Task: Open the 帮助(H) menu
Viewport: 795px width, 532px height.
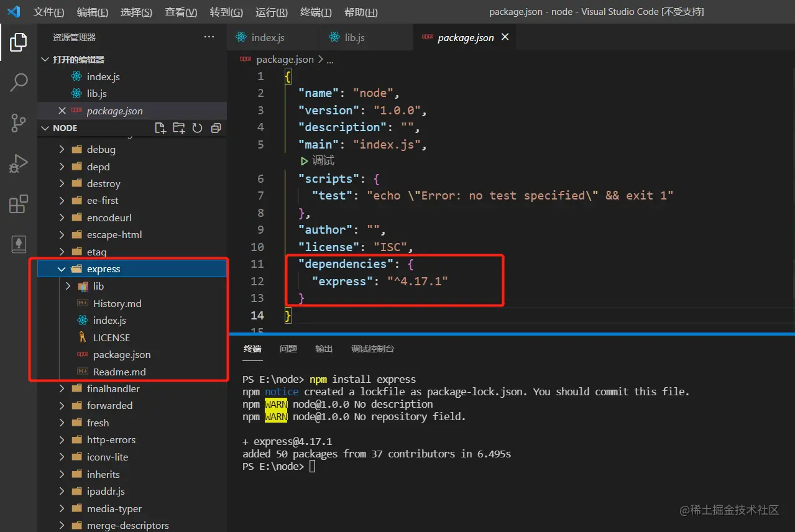Action: click(x=361, y=12)
